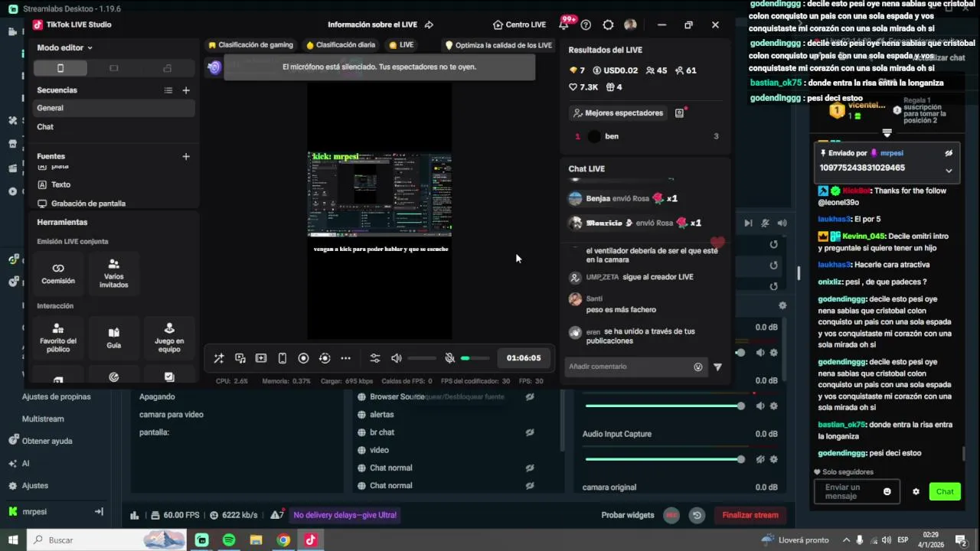Open the LIVE ranking tab
Viewport: 980px width, 551px height.
(401, 45)
